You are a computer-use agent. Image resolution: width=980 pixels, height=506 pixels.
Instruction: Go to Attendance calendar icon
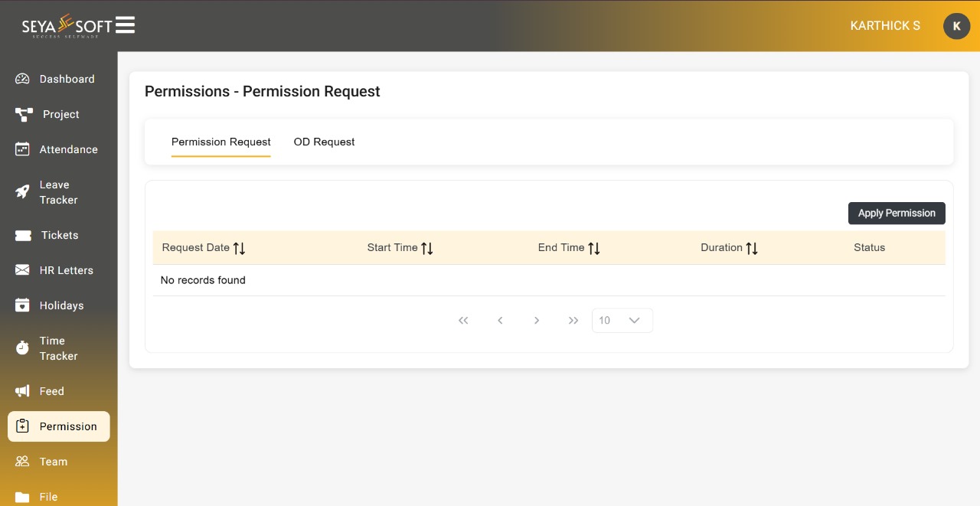pos(22,149)
